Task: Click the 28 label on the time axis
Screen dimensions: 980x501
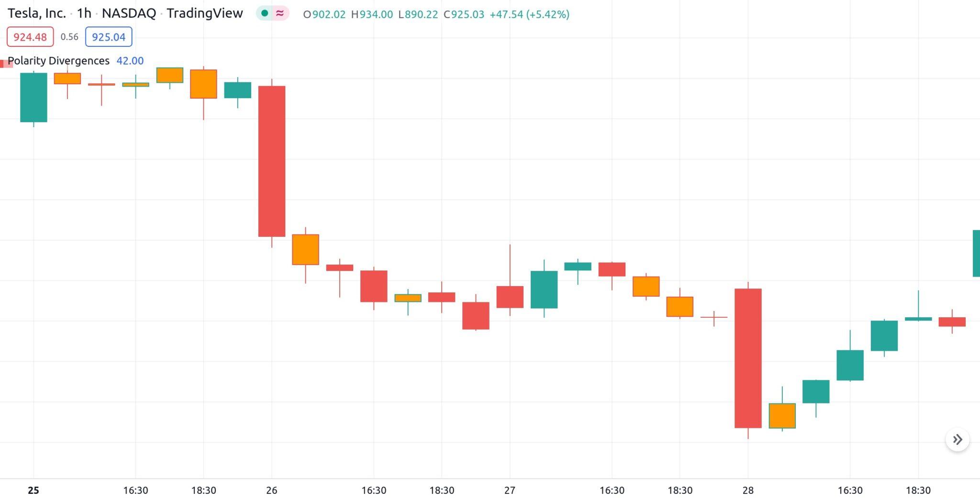Action: pos(748,490)
